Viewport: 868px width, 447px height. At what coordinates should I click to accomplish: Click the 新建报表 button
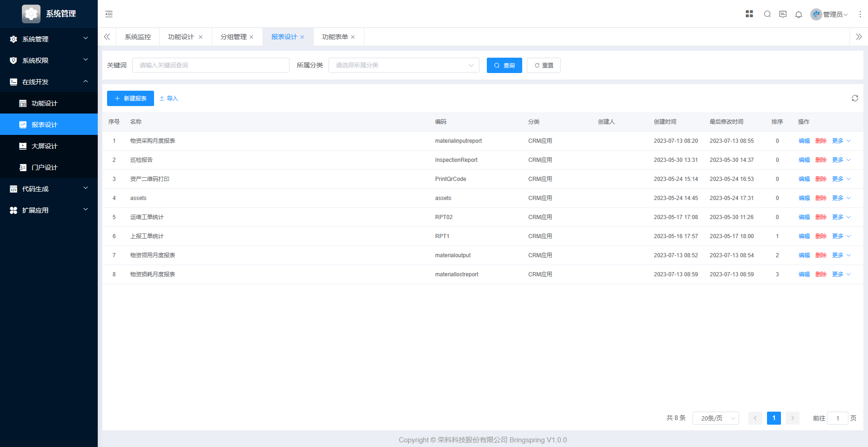click(x=130, y=98)
